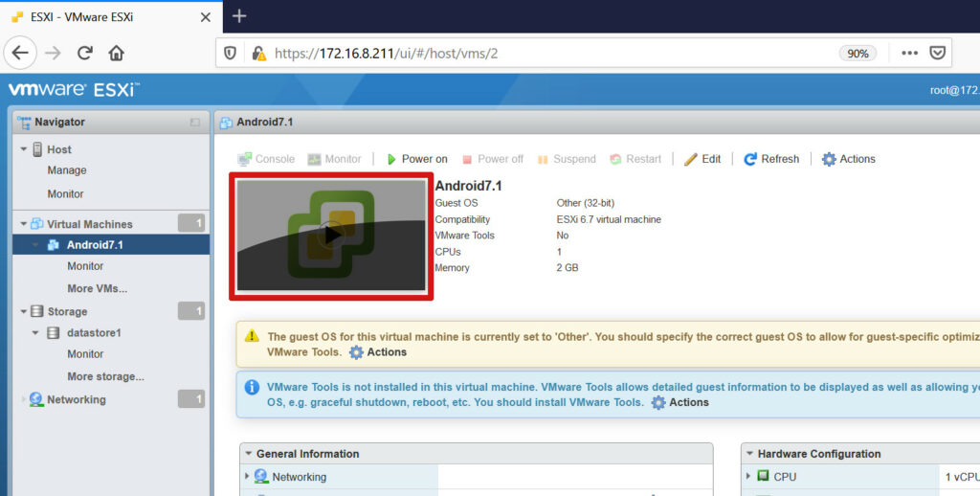Image resolution: width=980 pixels, height=496 pixels.
Task: Open Monitor under Android7.1
Action: [x=85, y=266]
